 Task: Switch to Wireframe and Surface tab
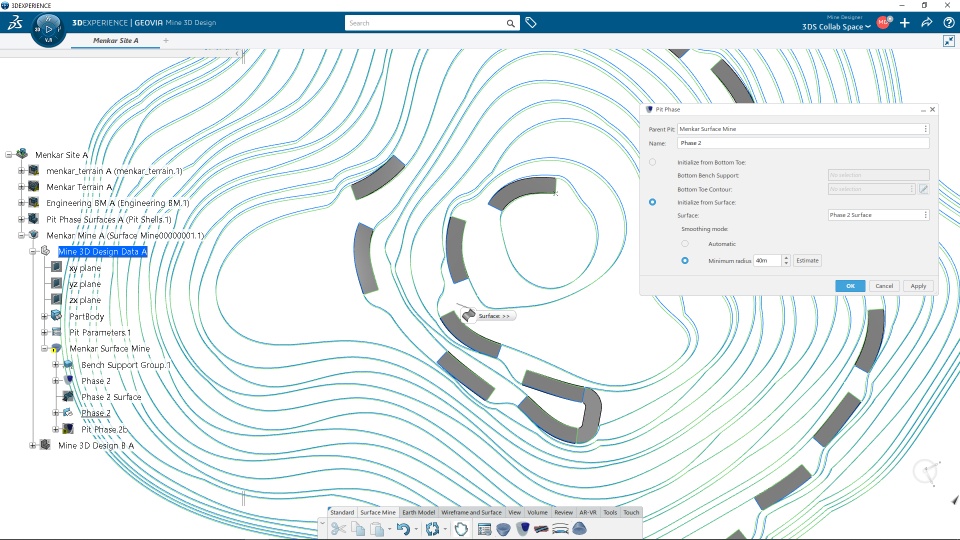(x=471, y=512)
